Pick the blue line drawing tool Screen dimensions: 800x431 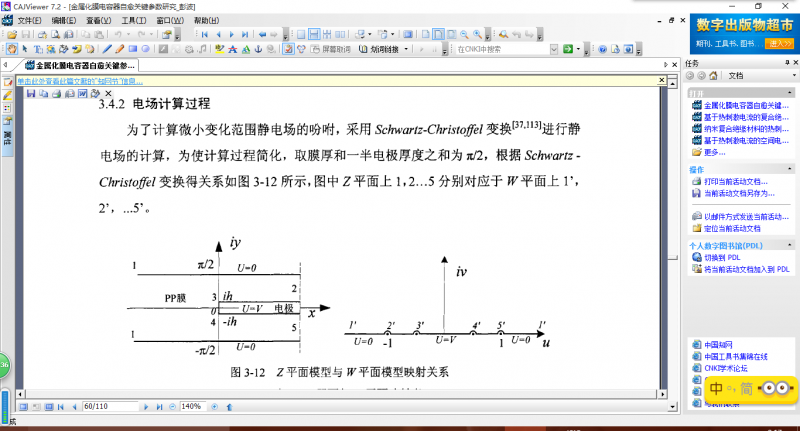107,49
